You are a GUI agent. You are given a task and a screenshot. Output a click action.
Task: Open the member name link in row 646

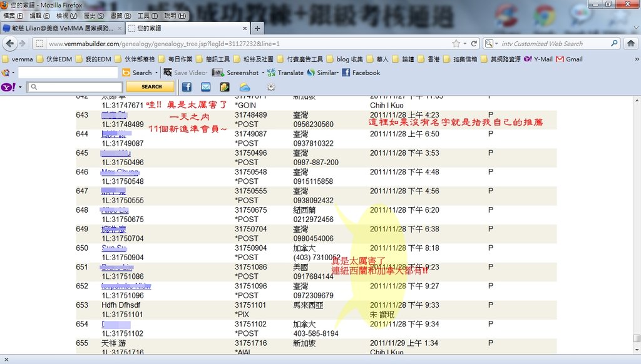click(120, 172)
